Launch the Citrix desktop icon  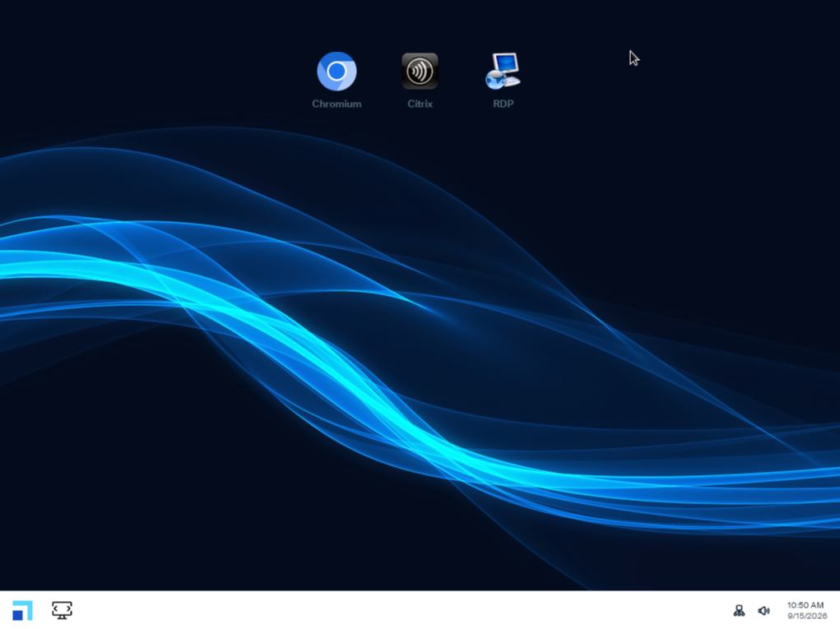coord(420,72)
